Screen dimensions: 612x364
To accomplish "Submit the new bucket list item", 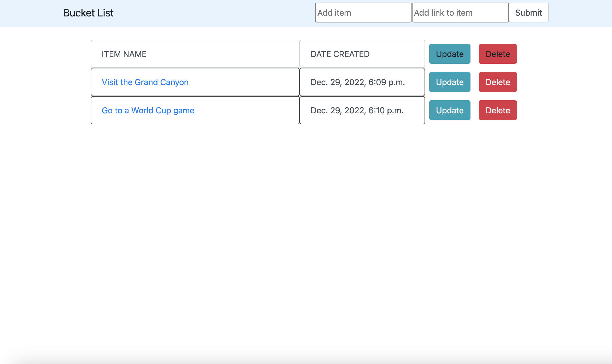I will [528, 13].
